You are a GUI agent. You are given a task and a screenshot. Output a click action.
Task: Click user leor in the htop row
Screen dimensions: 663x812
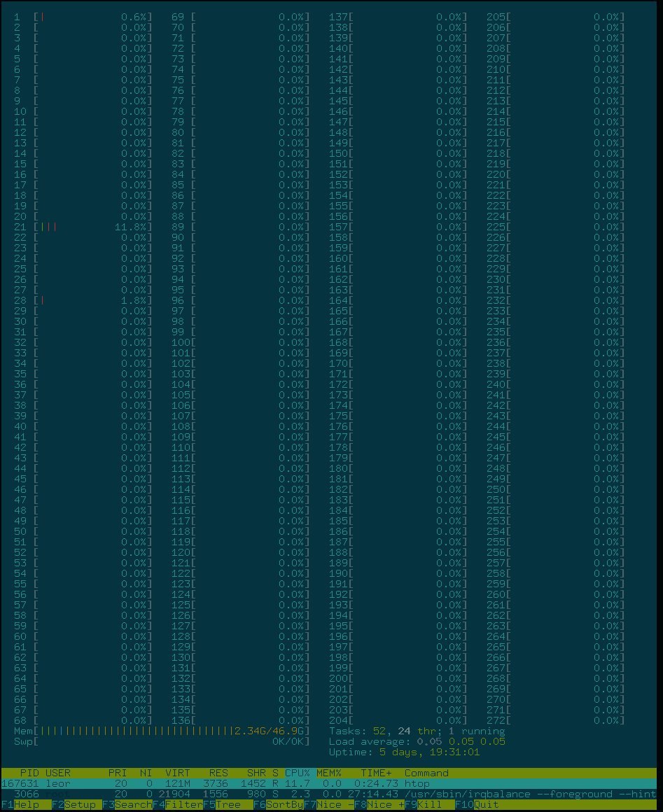(x=58, y=783)
